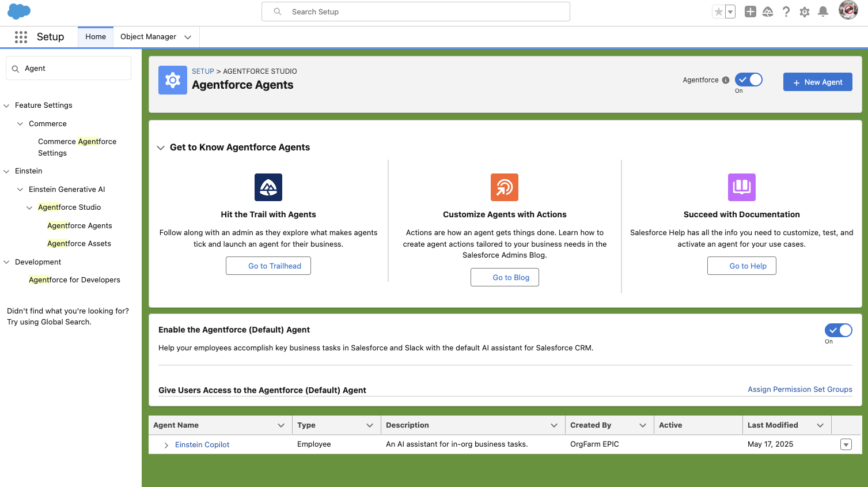
Task: Collapse the Commerce tree node
Action: [x=20, y=124]
